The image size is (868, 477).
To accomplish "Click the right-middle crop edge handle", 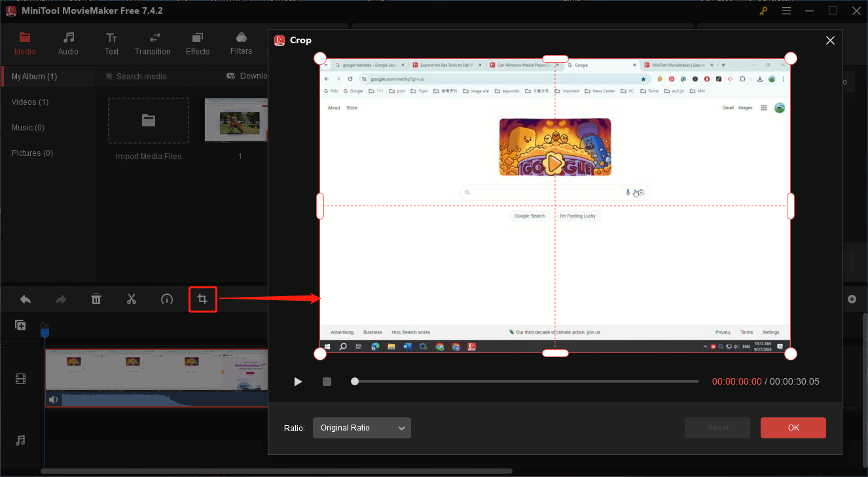I will [791, 206].
